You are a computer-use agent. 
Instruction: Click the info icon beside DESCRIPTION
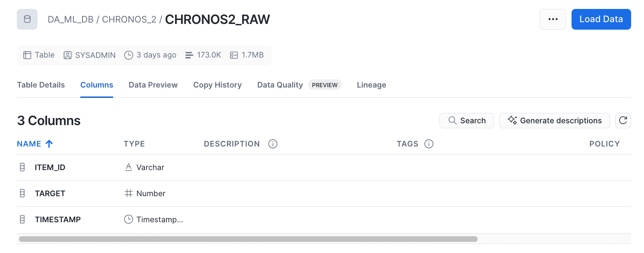(x=273, y=144)
